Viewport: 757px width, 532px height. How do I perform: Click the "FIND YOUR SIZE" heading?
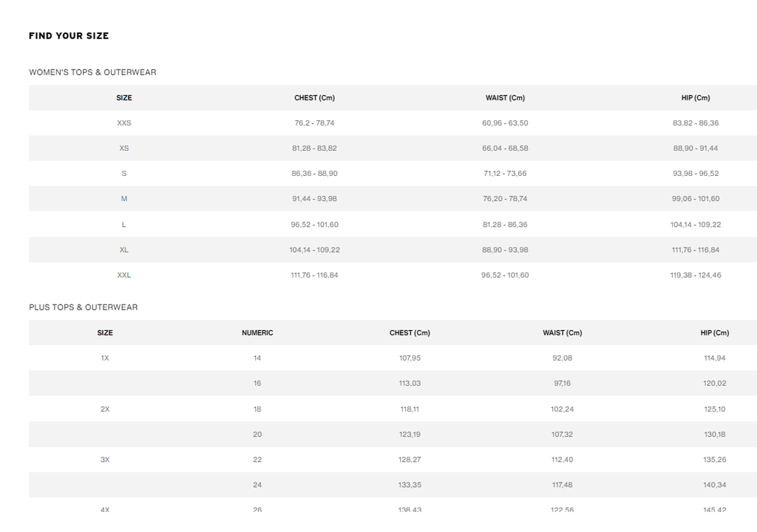tap(69, 35)
